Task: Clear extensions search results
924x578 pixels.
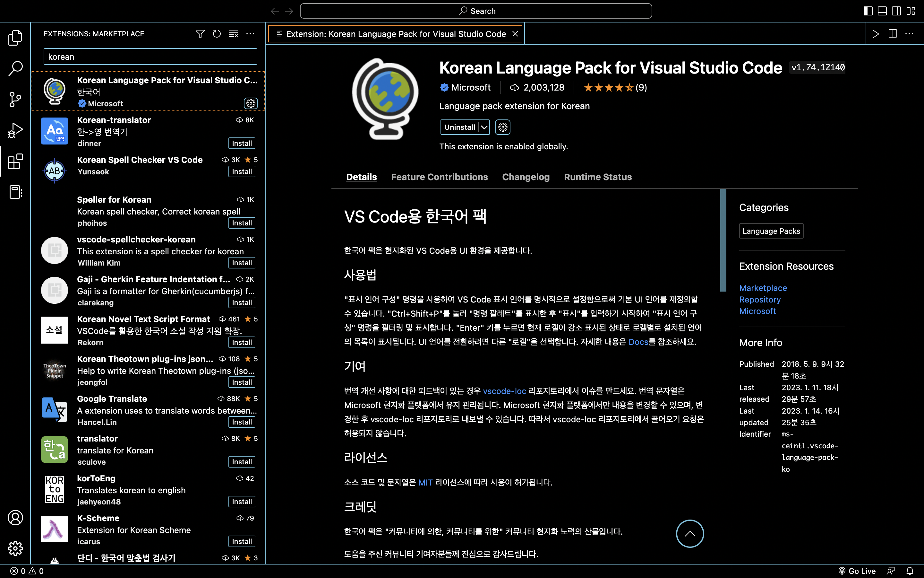Action: 233,34
